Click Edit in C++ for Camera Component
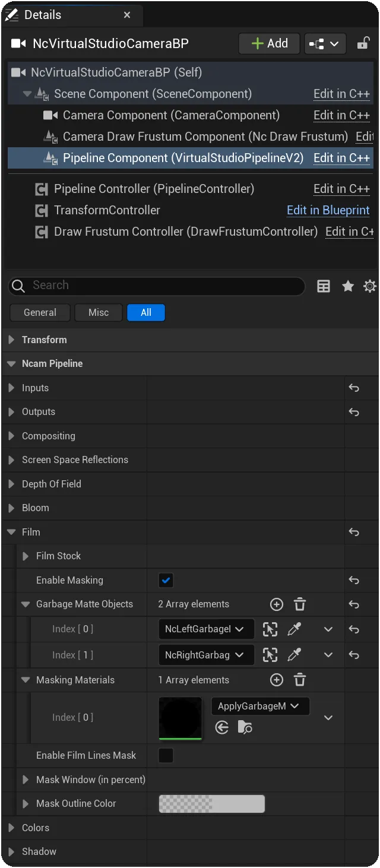Screen dimensions: 380x868 point(341,115)
